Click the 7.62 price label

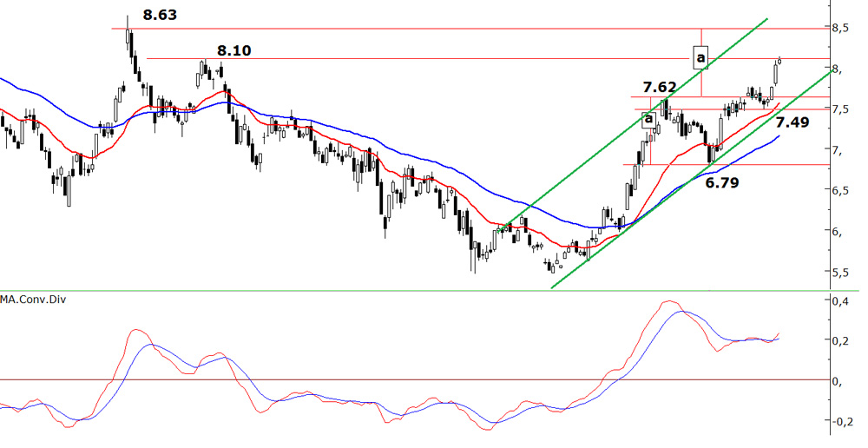coord(660,88)
